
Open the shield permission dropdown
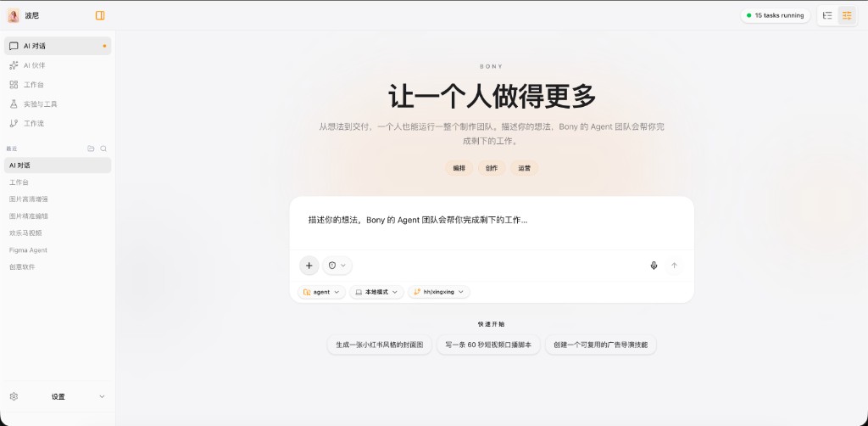(x=337, y=266)
